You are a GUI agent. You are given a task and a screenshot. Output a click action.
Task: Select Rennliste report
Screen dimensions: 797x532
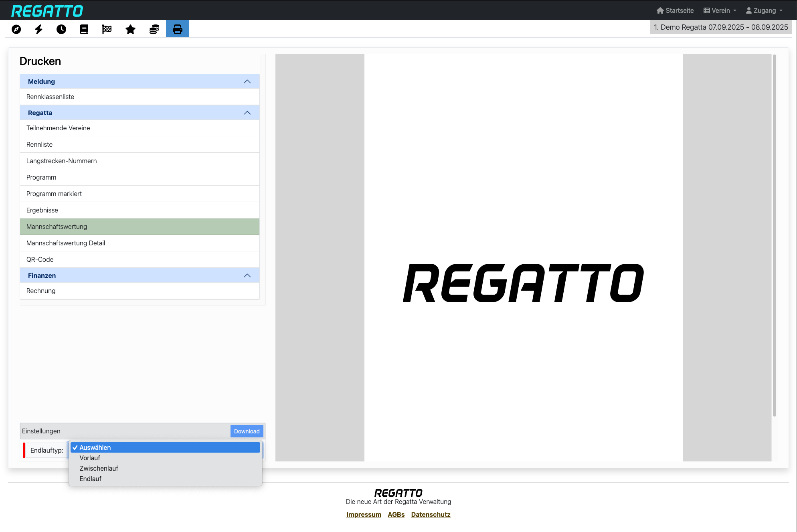coord(140,144)
